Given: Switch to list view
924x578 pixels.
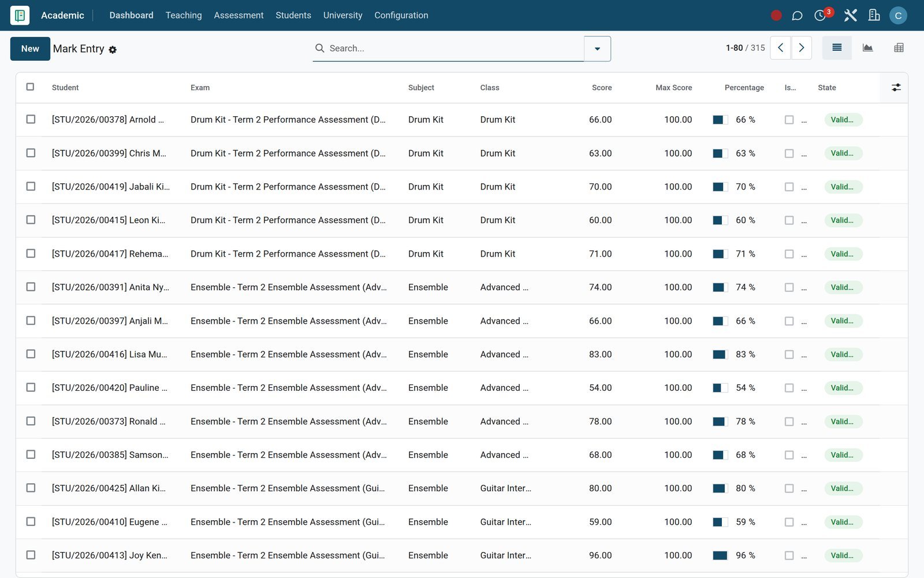Looking at the screenshot, I should pyautogui.click(x=837, y=48).
